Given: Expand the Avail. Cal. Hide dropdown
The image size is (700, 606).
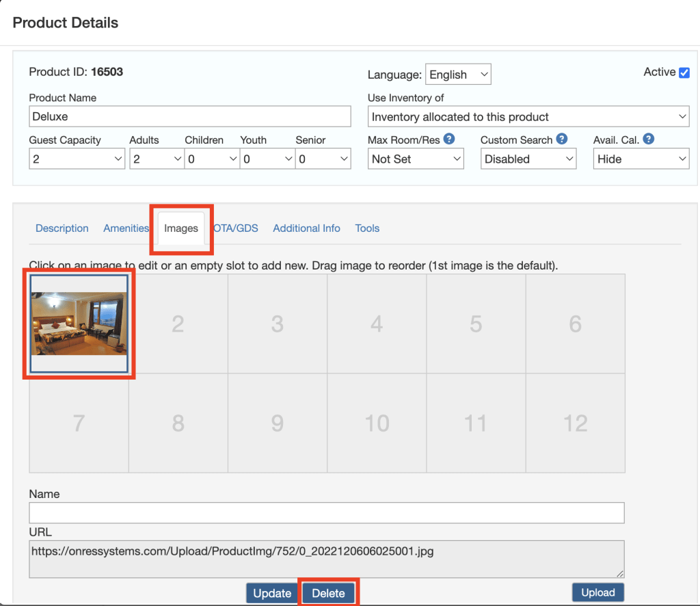Looking at the screenshot, I should tap(641, 159).
